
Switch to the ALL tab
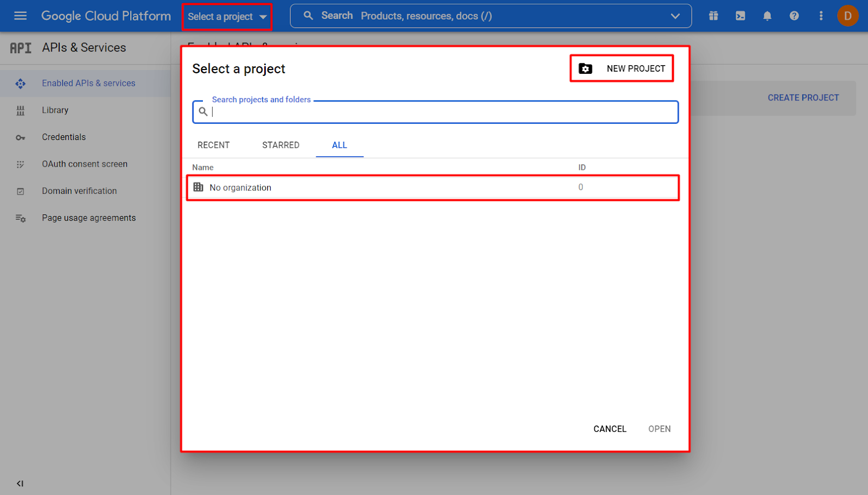pyautogui.click(x=340, y=145)
